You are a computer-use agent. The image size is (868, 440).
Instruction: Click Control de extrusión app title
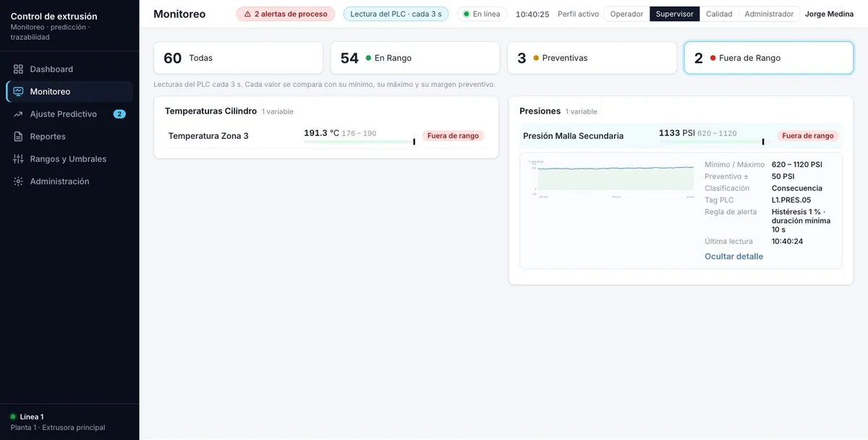[x=54, y=17]
